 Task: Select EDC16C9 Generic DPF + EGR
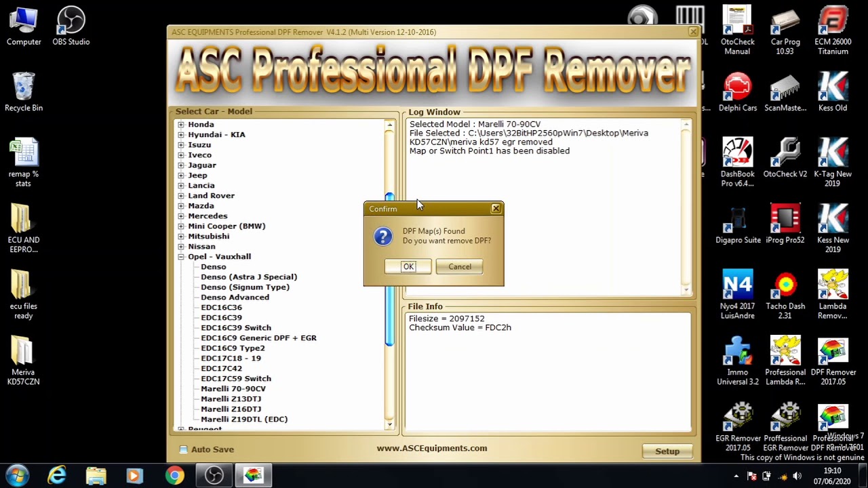click(x=258, y=338)
